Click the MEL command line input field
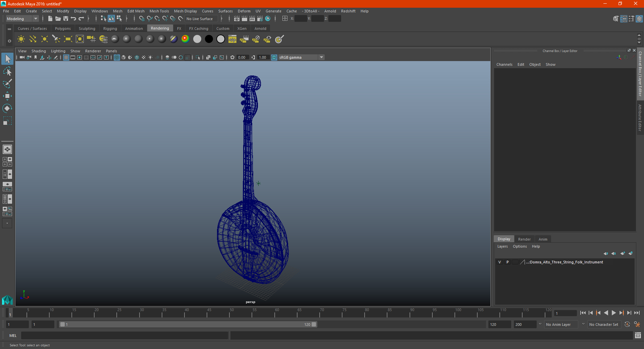Screen dimensions: 644x349 click(x=125, y=336)
